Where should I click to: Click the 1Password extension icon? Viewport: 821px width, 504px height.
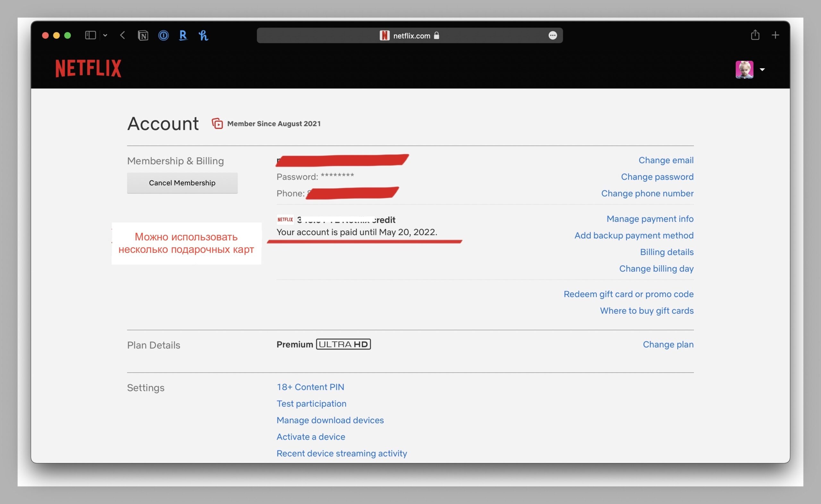[x=163, y=35]
